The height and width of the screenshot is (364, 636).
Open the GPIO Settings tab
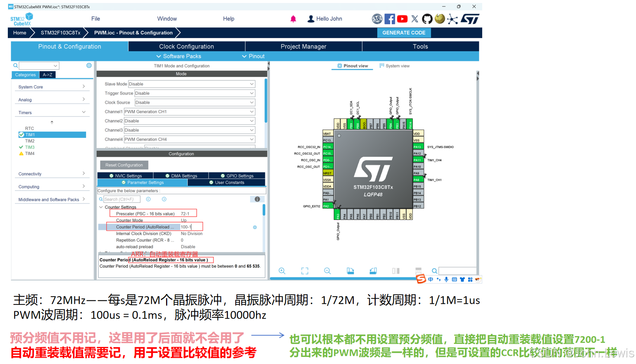tap(237, 176)
